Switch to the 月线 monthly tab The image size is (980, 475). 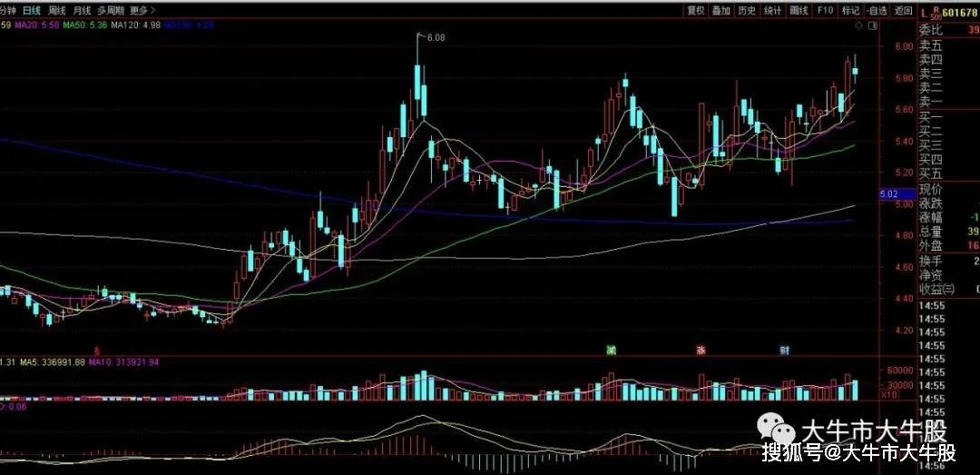(83, 11)
